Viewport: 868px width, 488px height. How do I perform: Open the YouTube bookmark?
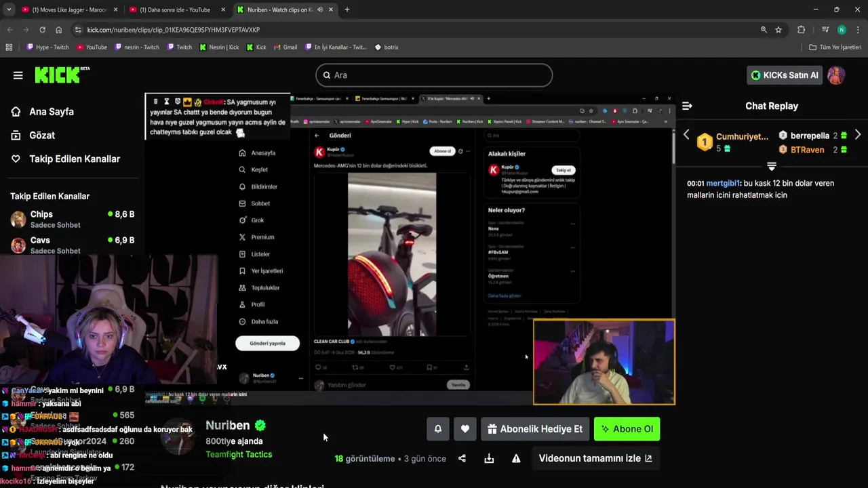click(x=92, y=47)
